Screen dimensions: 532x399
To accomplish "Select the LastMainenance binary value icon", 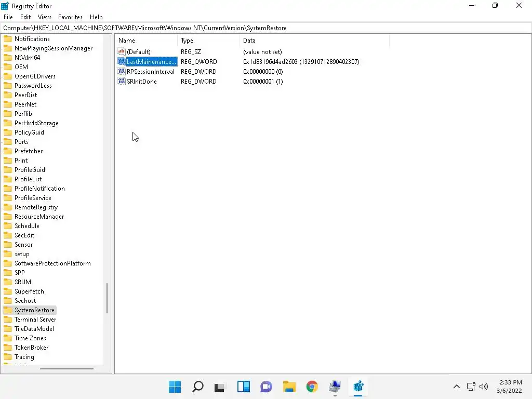I will click(122, 61).
